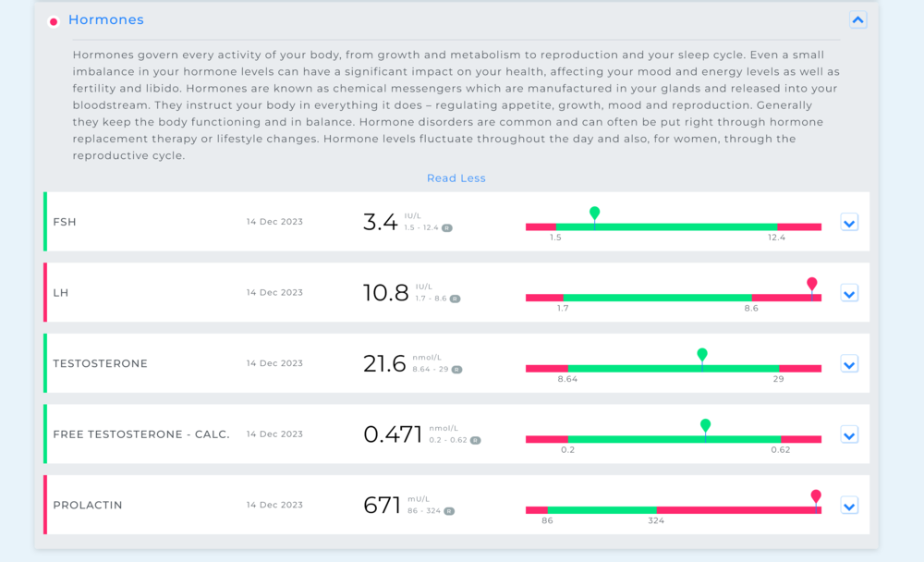Click the Testosterone green range pin
This screenshot has height=562, width=924.
pyautogui.click(x=702, y=355)
